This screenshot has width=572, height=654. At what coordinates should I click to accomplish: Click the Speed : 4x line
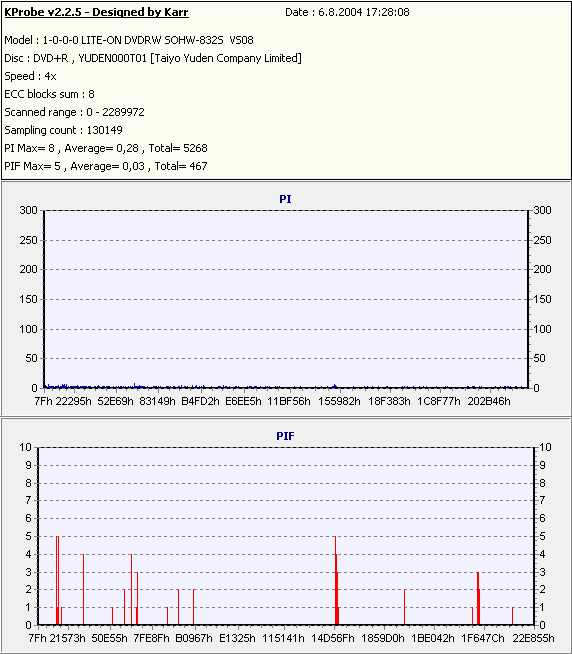[x=30, y=76]
